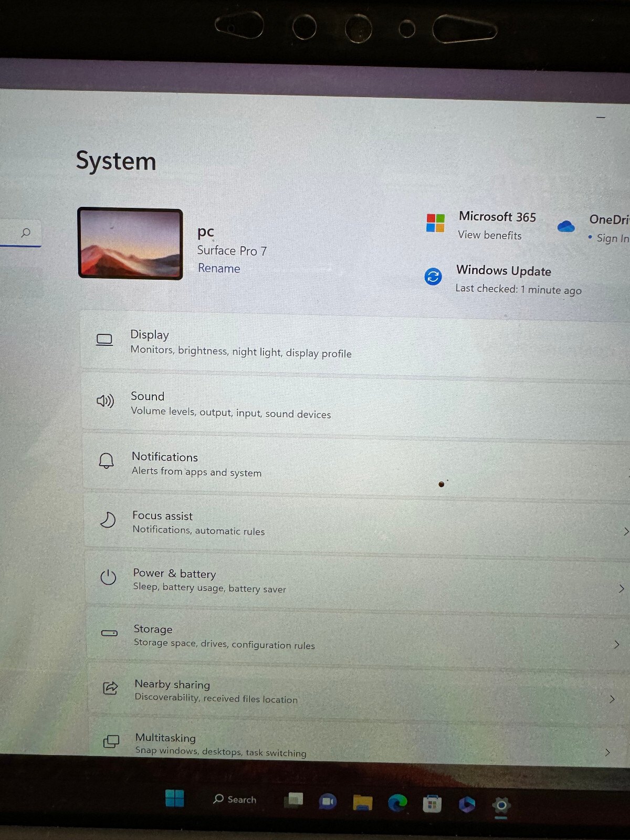630x840 pixels.
Task: Open Task View on the taskbar
Action: (x=294, y=800)
